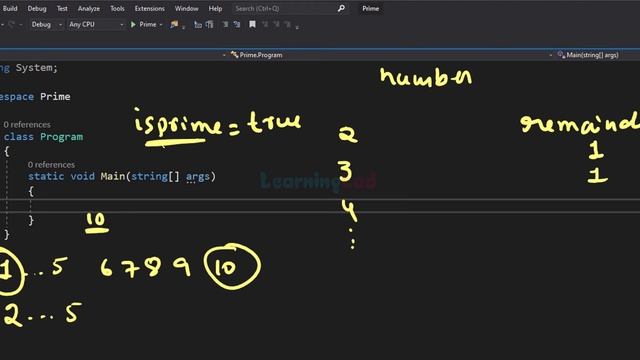Open the project dropdown arrow left of Prime.Program

point(224,55)
